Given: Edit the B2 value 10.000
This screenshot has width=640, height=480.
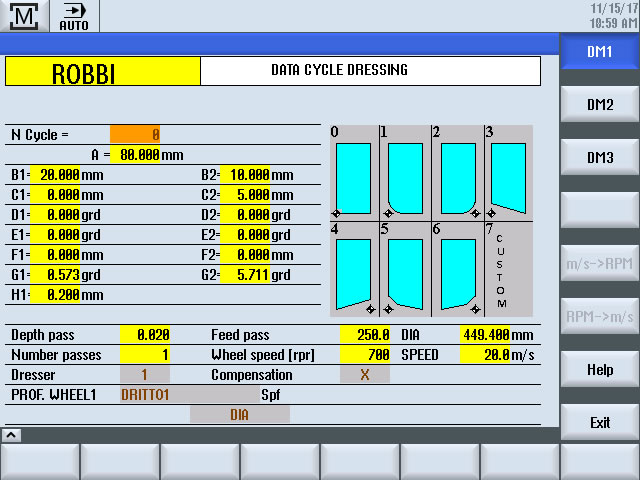Looking at the screenshot, I should [x=245, y=175].
